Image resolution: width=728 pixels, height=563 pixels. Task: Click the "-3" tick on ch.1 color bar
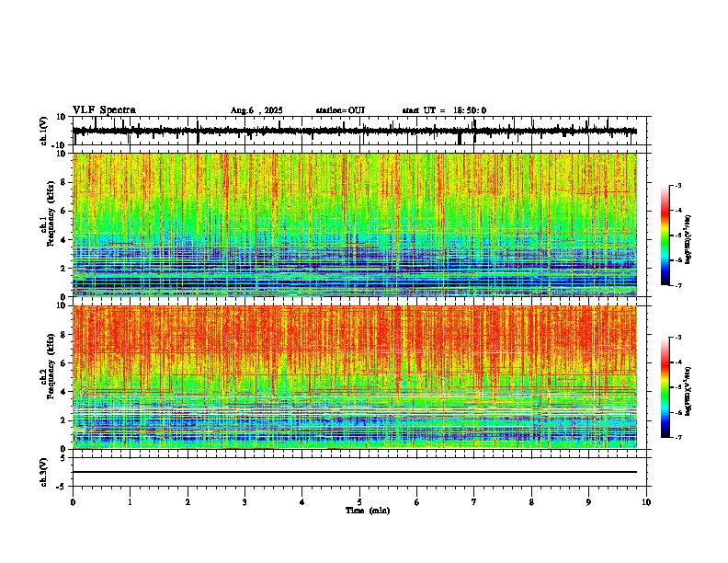tap(678, 186)
